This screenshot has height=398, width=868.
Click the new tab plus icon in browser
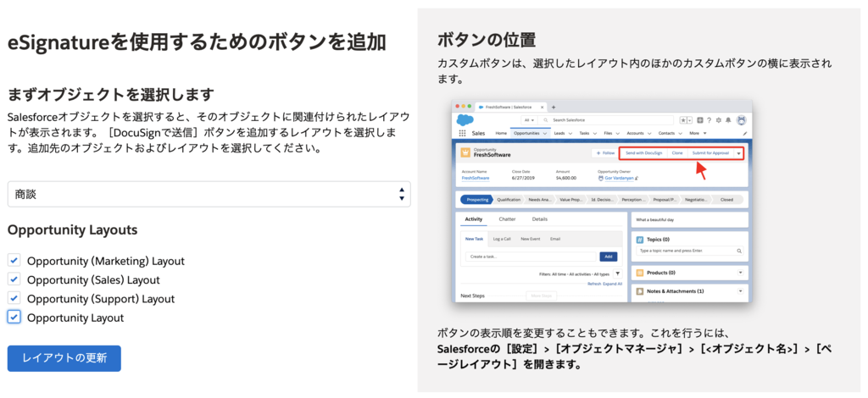pyautogui.click(x=554, y=108)
